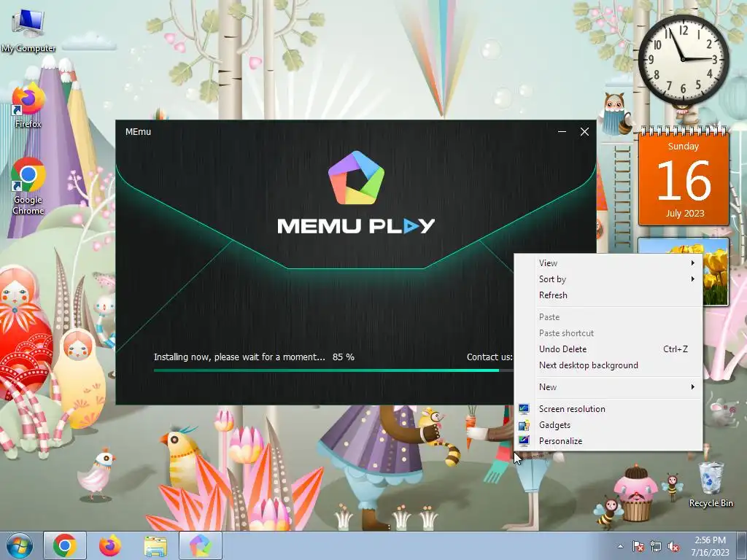747x560 pixels.
Task: Open Firefox from the taskbar
Action: click(110, 545)
